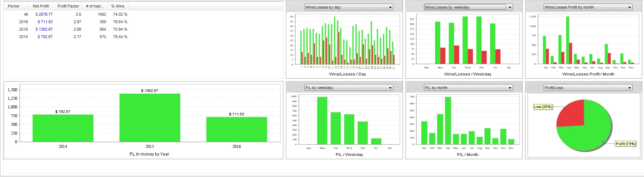The image size is (644, 177).
Task: Sort by the # of trades column header
Action: [x=95, y=6]
